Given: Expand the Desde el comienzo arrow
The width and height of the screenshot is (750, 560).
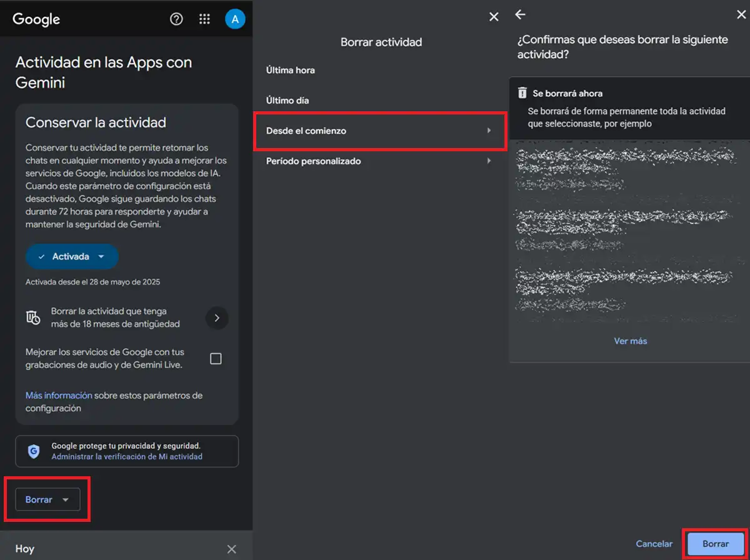Looking at the screenshot, I should pyautogui.click(x=489, y=131).
